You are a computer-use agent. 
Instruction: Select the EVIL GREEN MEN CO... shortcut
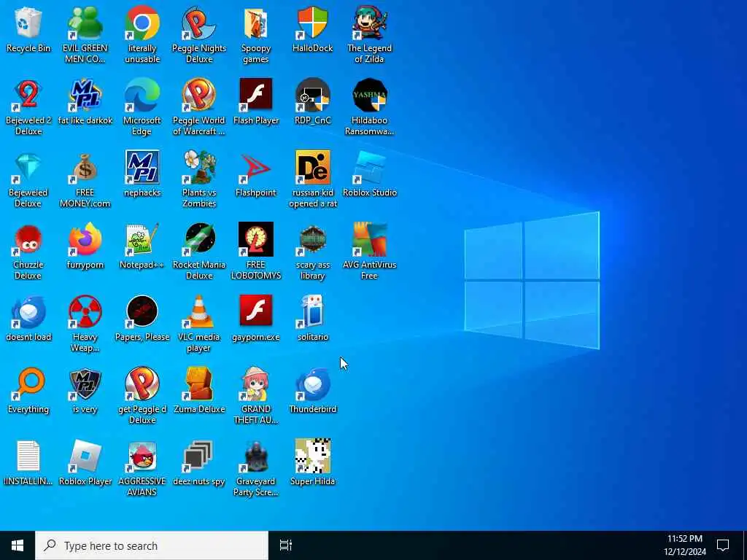[x=85, y=23]
